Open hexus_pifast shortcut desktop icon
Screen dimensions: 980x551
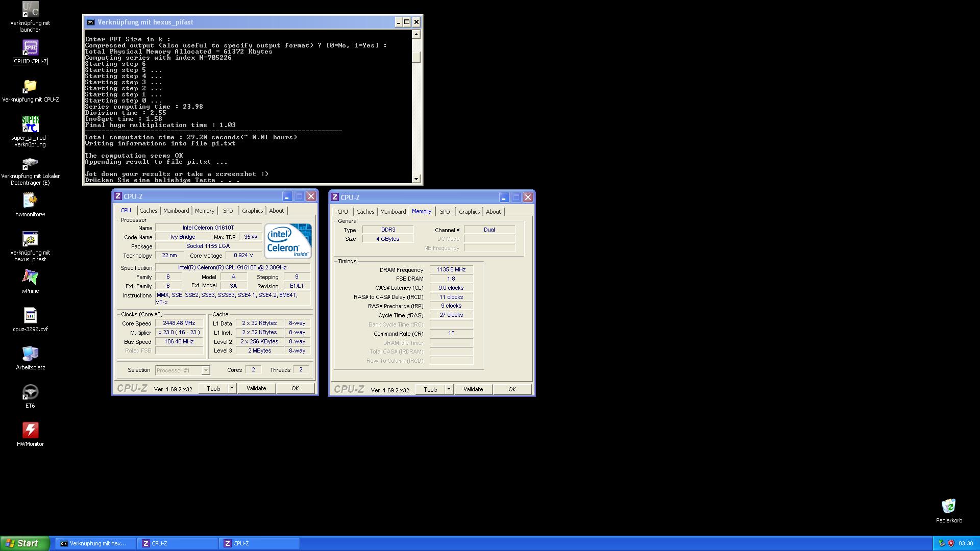pos(30,239)
